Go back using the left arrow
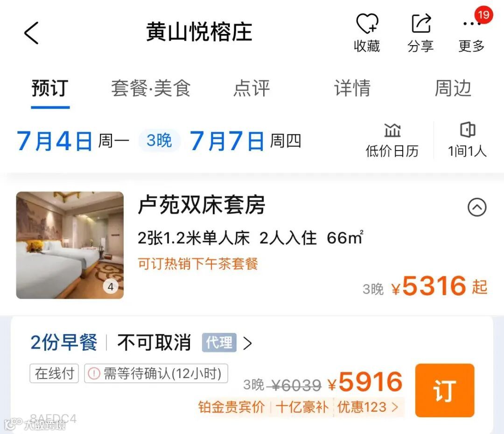Image resolution: width=504 pixels, height=434 pixels. [32, 33]
